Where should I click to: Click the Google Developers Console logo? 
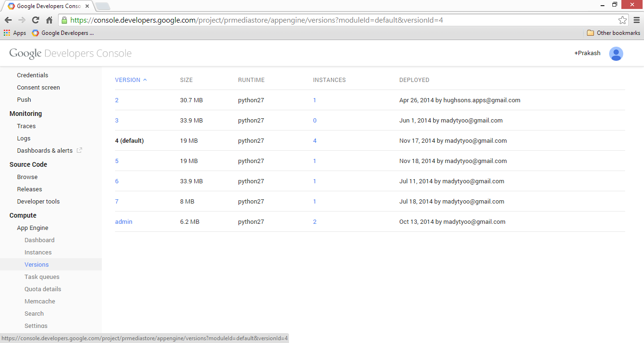point(70,53)
